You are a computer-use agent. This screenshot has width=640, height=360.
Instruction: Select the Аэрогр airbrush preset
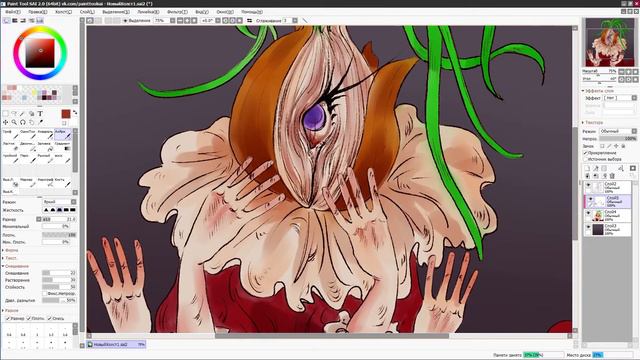tap(63, 135)
